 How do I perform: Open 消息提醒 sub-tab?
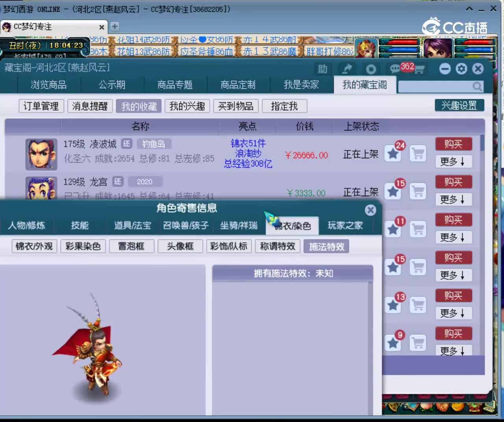(90, 106)
